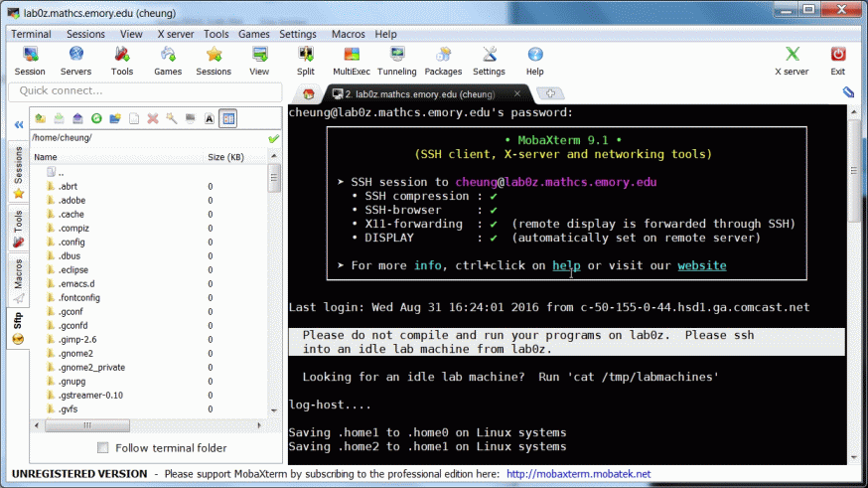Select the .eclipse folder
The height and width of the screenshot is (488, 868).
coord(73,269)
